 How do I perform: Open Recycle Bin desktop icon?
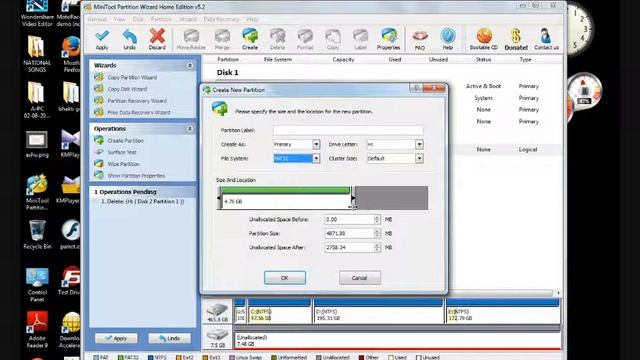37,235
